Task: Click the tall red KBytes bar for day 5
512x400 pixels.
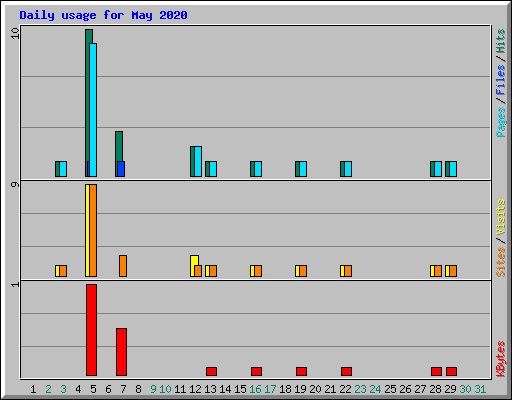Action: click(x=91, y=330)
